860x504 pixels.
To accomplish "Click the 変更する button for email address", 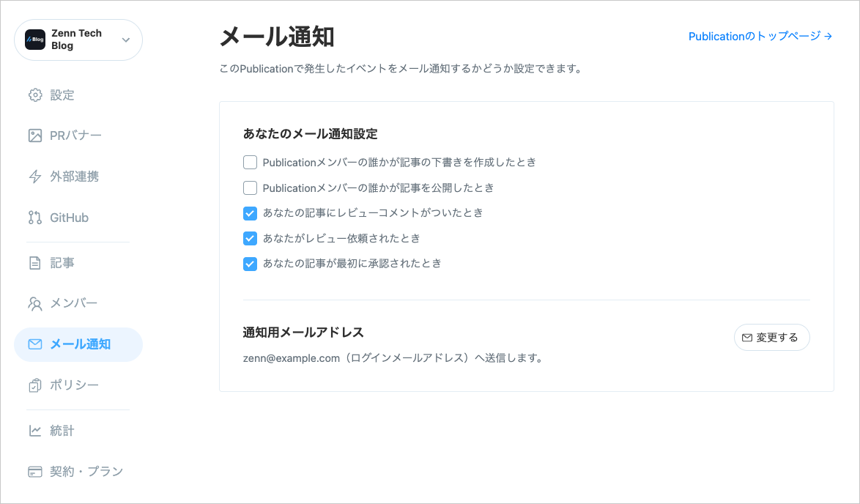I will [771, 337].
